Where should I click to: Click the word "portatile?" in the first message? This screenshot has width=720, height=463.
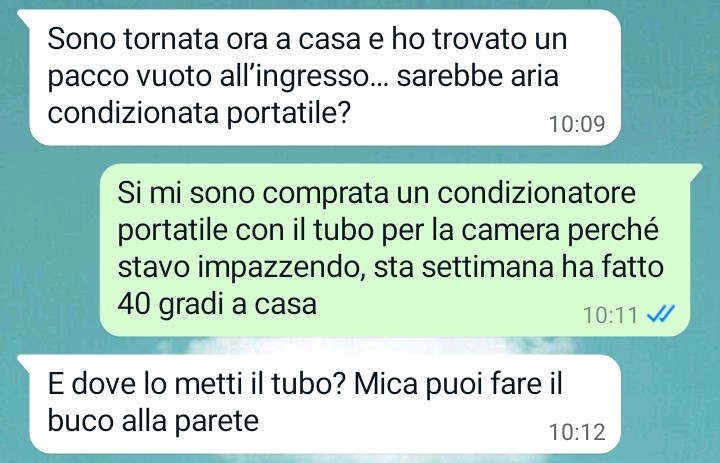tap(288, 113)
